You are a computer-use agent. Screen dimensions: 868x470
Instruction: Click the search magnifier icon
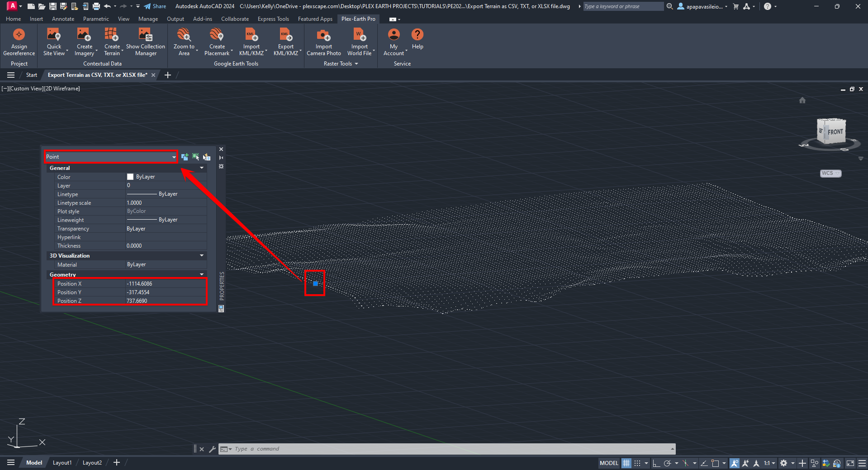click(670, 6)
